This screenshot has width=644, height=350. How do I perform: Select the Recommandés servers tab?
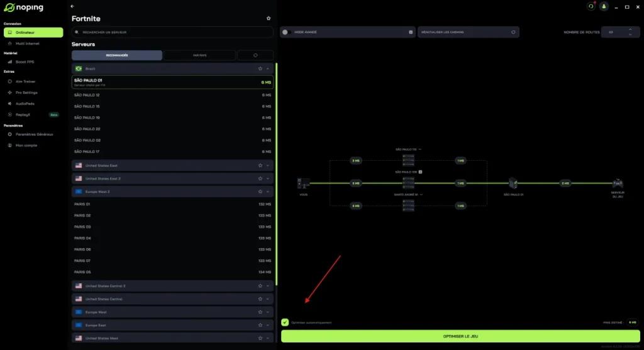pos(116,55)
